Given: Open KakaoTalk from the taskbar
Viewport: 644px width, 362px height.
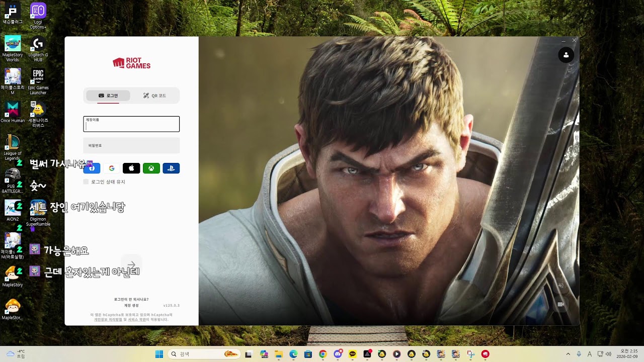Looking at the screenshot, I should click(x=352, y=354).
